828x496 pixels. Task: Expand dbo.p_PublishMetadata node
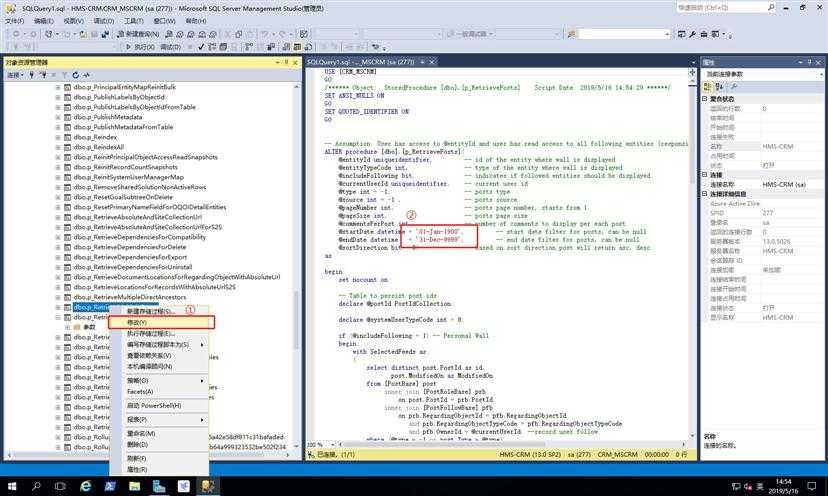[58, 117]
